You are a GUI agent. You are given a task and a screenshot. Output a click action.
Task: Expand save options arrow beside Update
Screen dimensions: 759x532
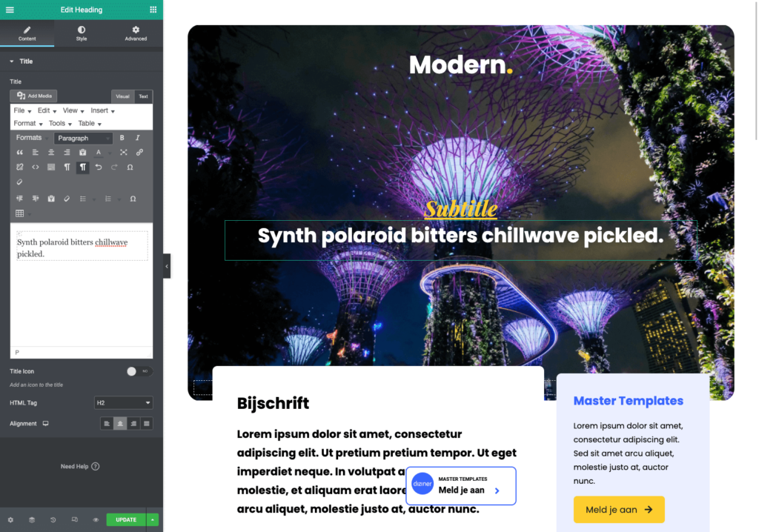click(153, 519)
